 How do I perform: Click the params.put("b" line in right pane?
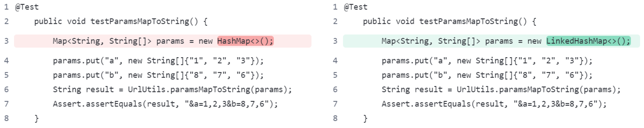tap(487, 75)
